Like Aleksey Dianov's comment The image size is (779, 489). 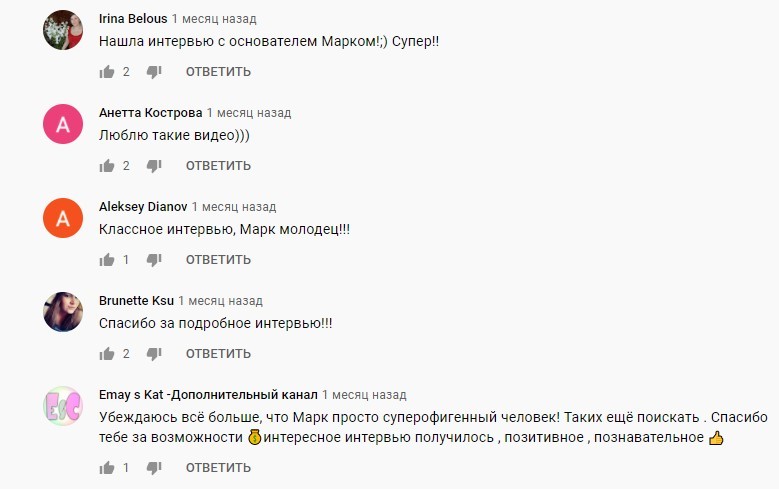pos(107,260)
